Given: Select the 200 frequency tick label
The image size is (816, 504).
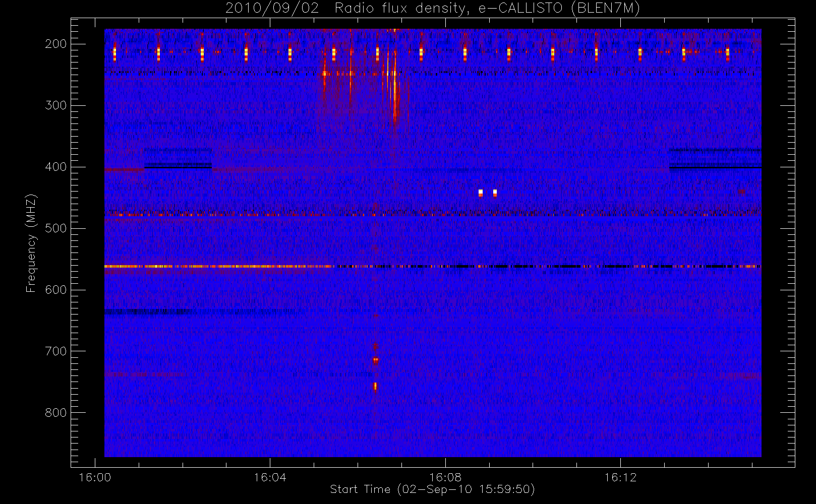Looking at the screenshot, I should [x=56, y=44].
